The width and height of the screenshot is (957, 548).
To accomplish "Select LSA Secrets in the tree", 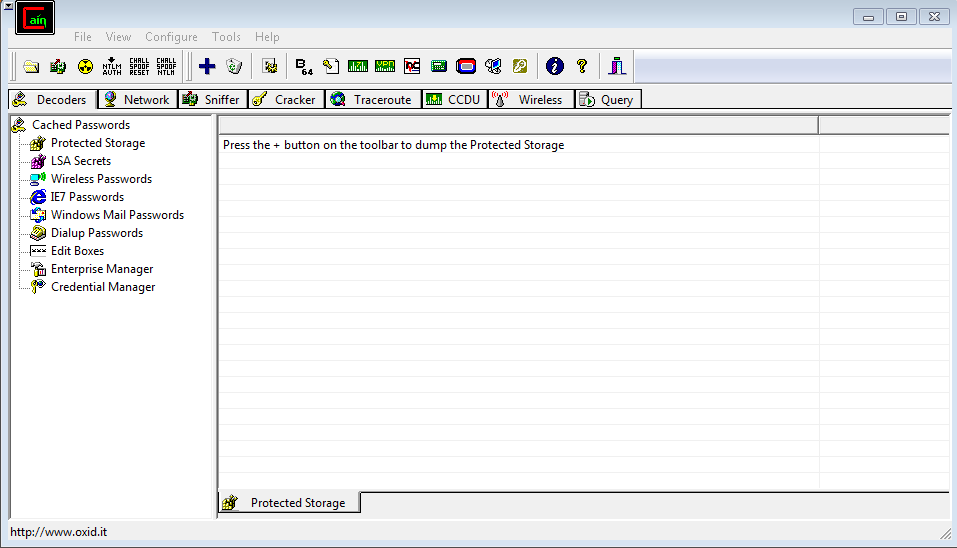I will (x=81, y=160).
